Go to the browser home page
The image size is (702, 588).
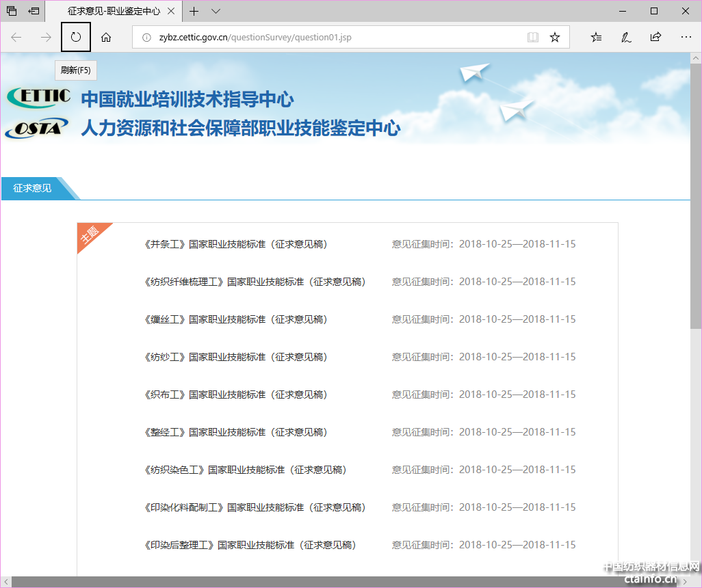(x=106, y=37)
